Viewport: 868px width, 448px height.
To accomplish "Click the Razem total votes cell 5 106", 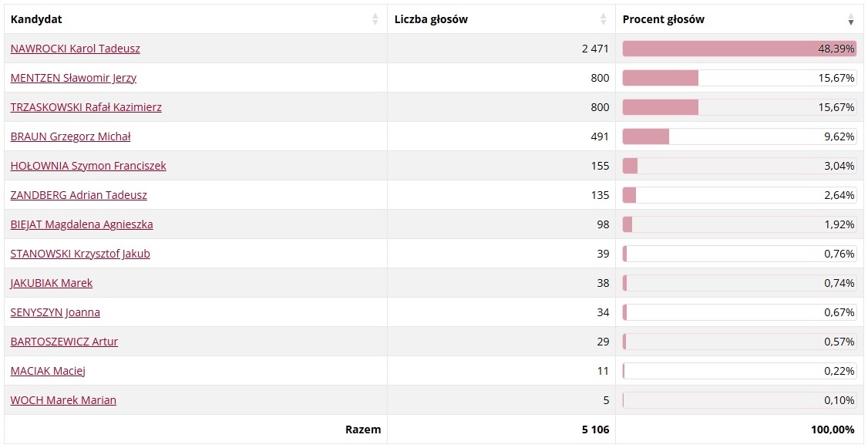I will pos(594,429).
